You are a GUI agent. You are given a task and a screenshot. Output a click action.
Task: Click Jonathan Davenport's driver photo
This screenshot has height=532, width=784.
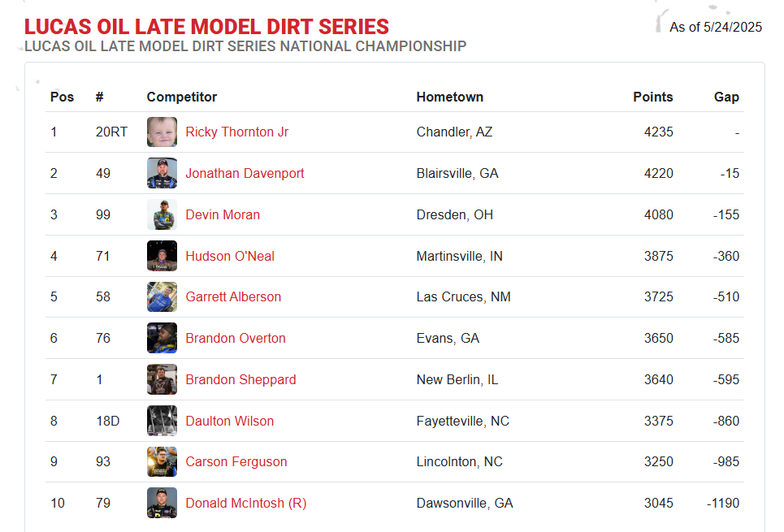(x=162, y=173)
